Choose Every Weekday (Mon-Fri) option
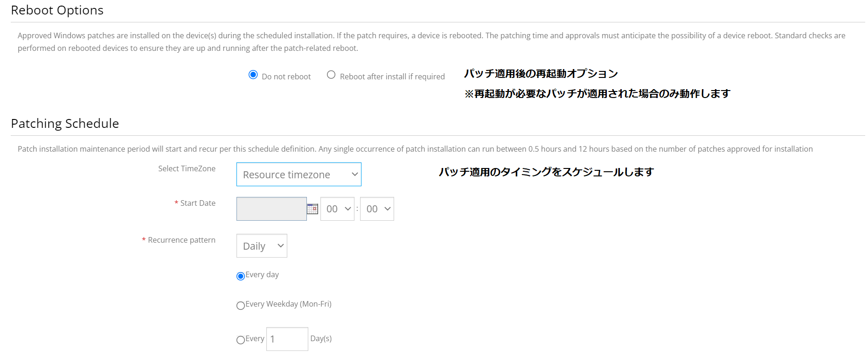 tap(241, 306)
